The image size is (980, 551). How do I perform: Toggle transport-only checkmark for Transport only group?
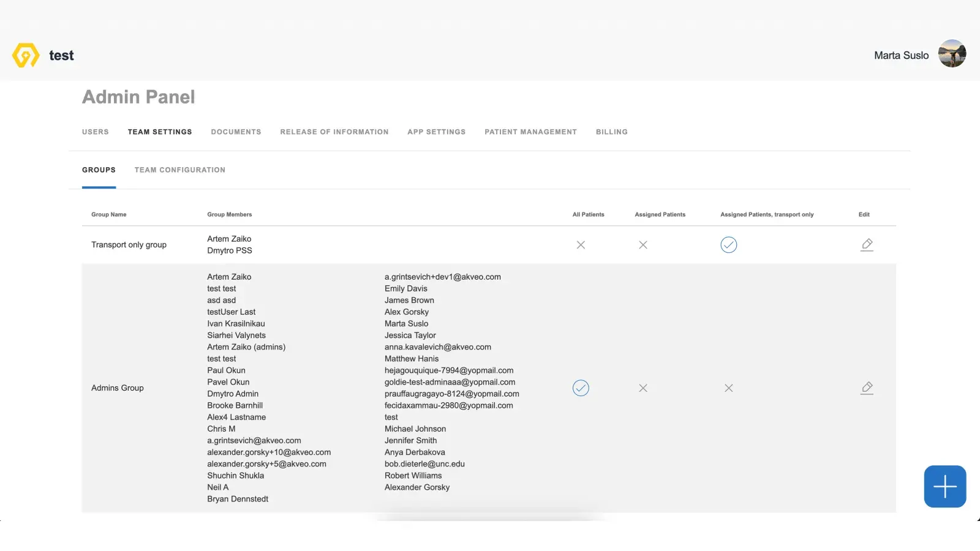coord(728,245)
